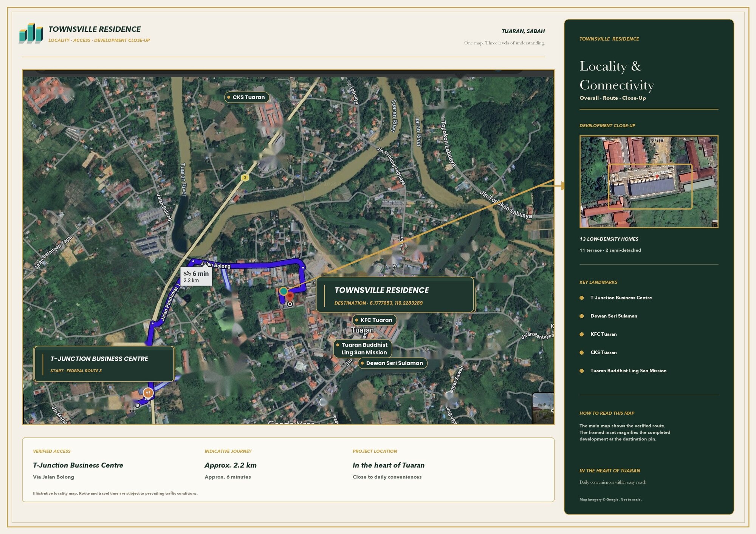Click "Map imagery © Google. Not to scale." credit
Image resolution: width=756 pixels, height=534 pixels.
tap(610, 500)
